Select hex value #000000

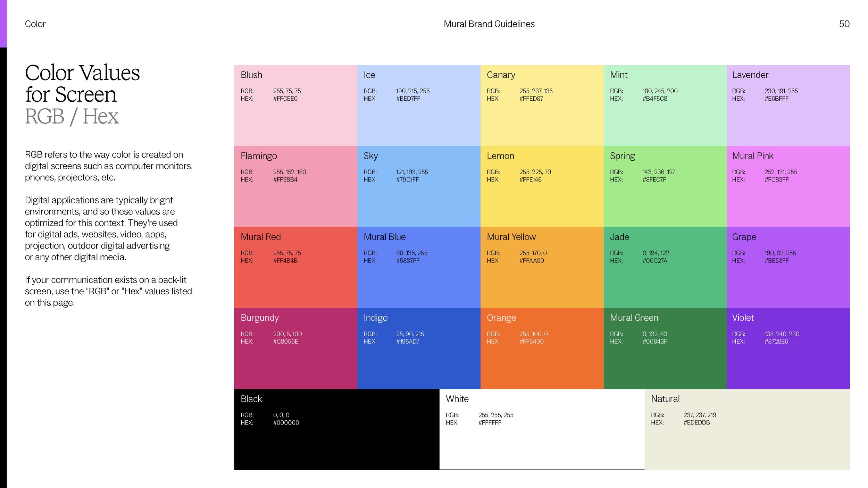[x=286, y=423]
